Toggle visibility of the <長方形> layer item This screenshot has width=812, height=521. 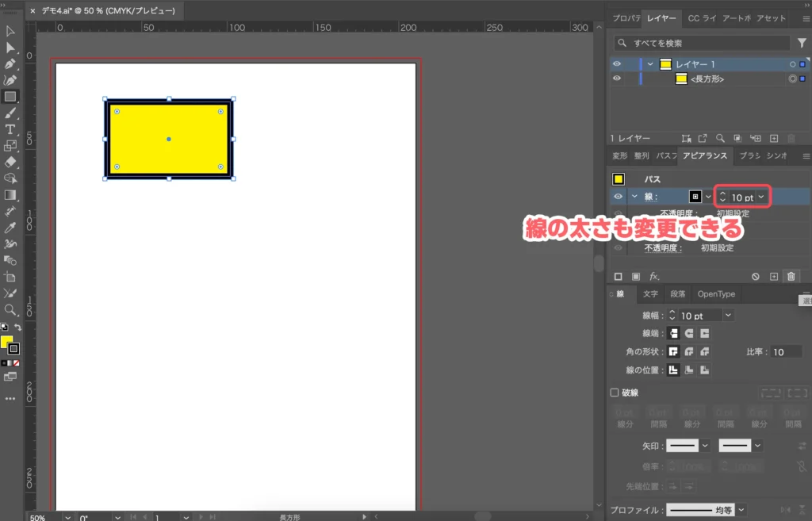click(617, 79)
